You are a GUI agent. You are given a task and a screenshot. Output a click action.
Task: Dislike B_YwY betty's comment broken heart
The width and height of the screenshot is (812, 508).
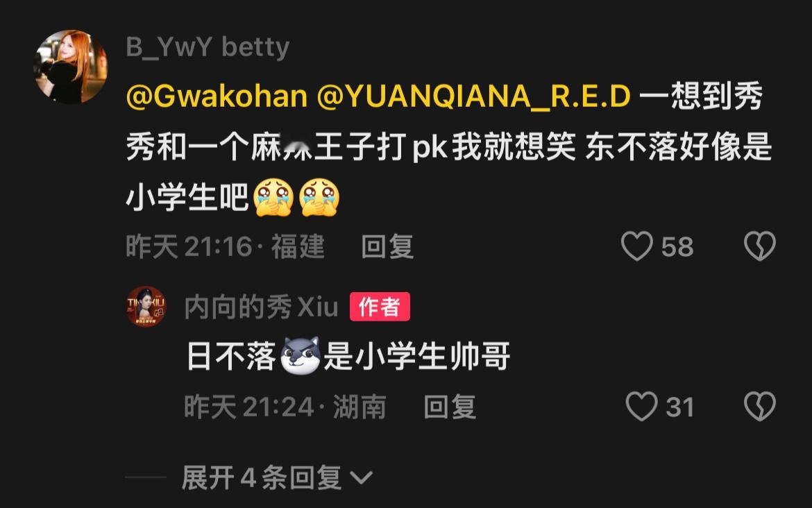[x=760, y=246]
